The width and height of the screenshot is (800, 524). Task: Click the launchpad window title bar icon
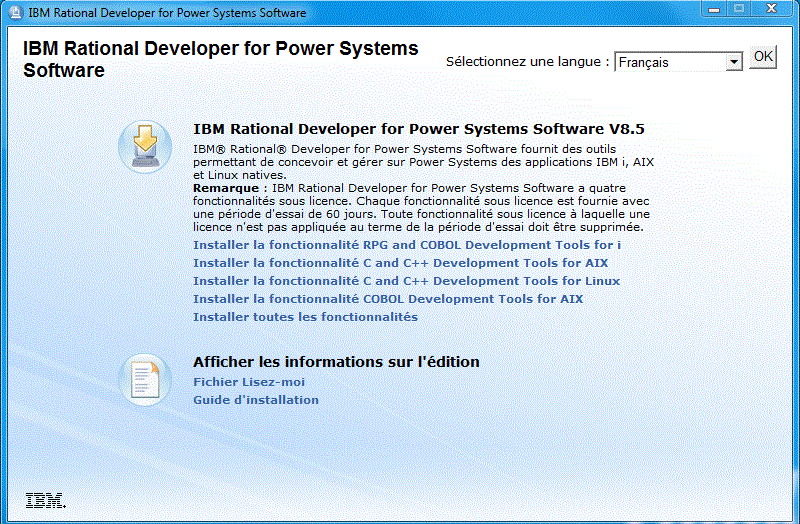pos(16,13)
